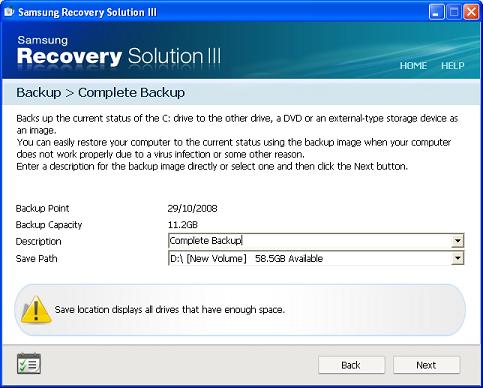Viewport: 483px width, 388px height.
Task: Close the Samsung Recovery Solution window
Action: [x=471, y=13]
